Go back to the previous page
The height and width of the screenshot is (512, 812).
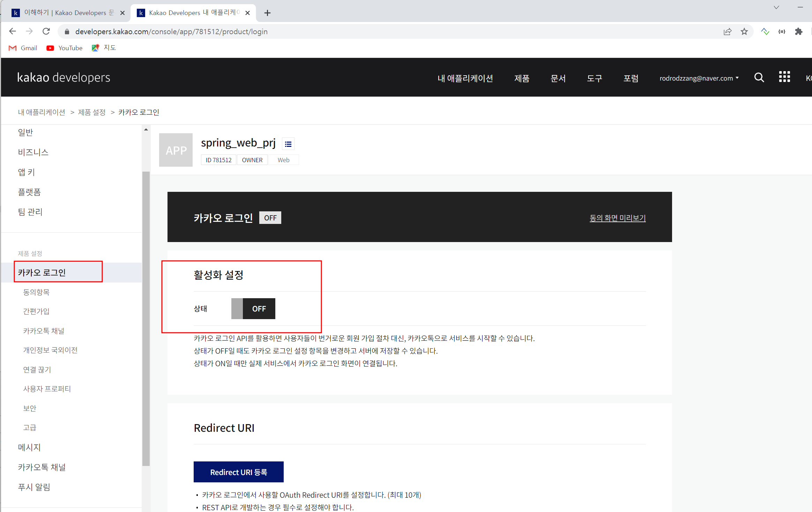(13, 31)
